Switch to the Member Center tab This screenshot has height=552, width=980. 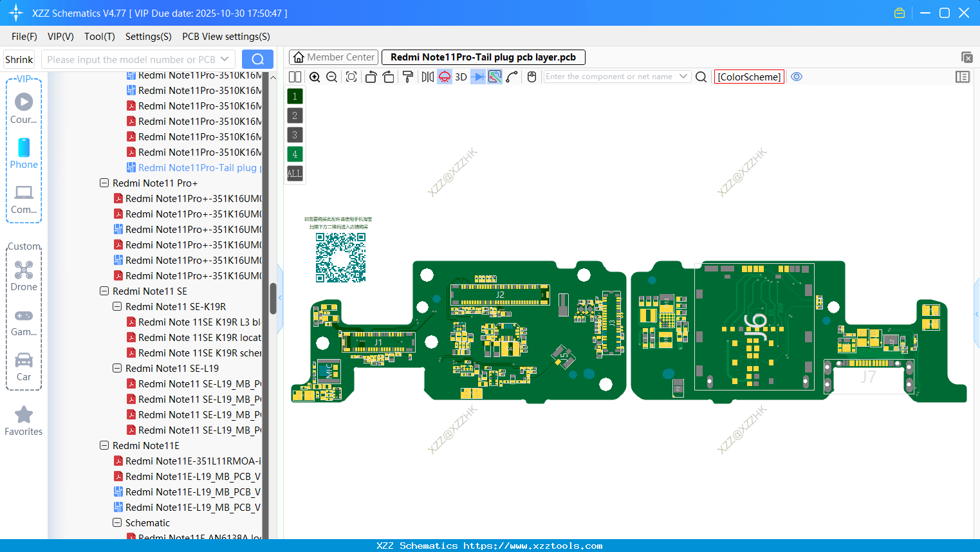[333, 57]
